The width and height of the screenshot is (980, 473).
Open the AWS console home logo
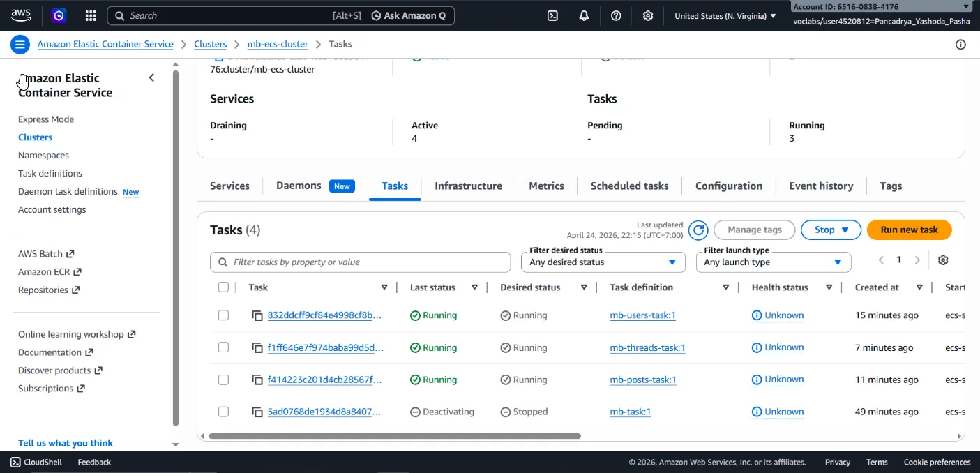(x=21, y=15)
